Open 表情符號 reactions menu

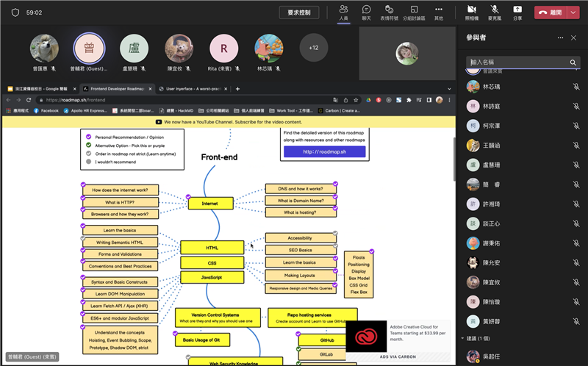click(x=390, y=12)
